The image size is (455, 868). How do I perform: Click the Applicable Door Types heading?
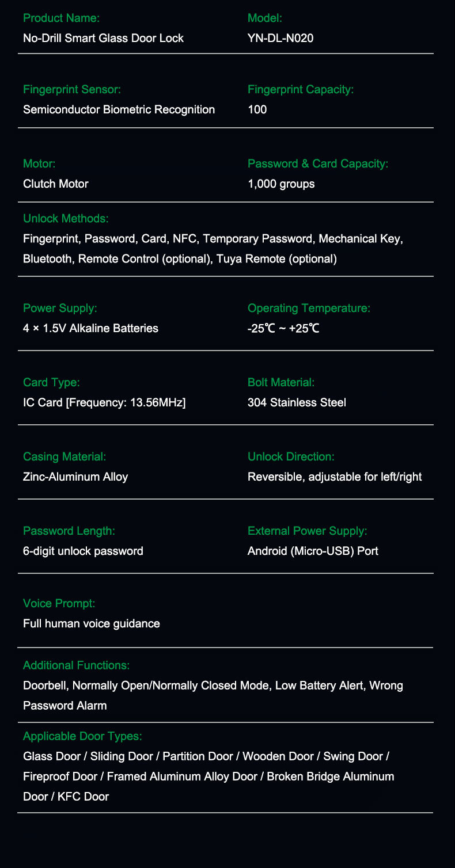(x=82, y=736)
